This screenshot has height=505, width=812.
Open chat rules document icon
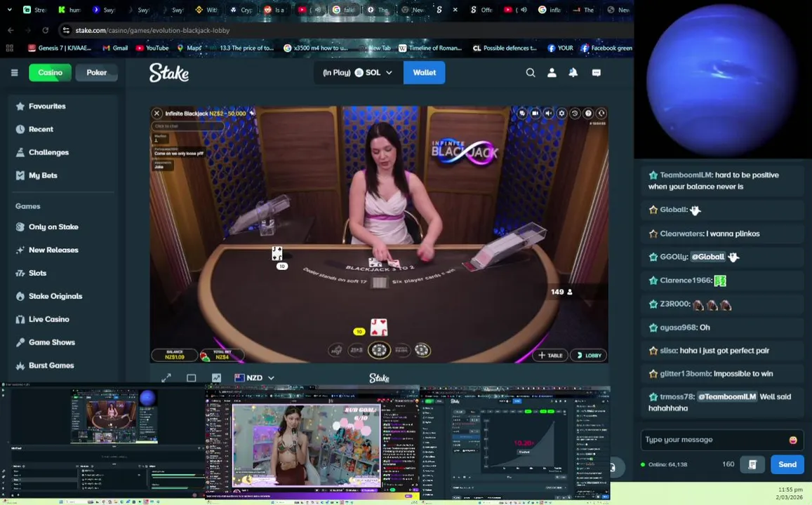tap(752, 464)
